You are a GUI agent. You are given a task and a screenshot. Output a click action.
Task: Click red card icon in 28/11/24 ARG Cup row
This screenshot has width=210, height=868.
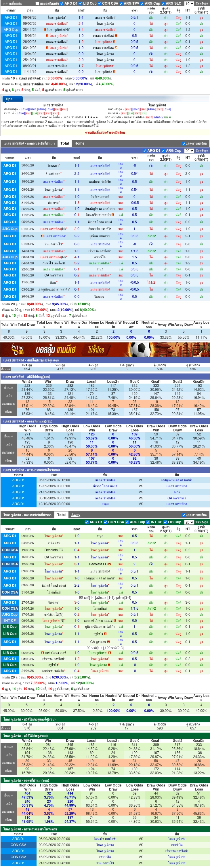(45, 30)
